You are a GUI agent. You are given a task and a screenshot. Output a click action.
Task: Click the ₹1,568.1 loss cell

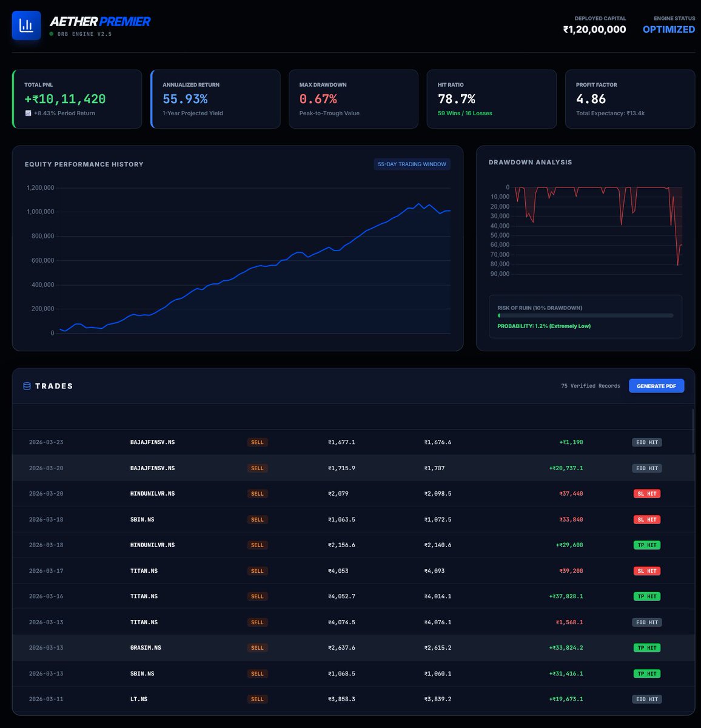tap(569, 622)
